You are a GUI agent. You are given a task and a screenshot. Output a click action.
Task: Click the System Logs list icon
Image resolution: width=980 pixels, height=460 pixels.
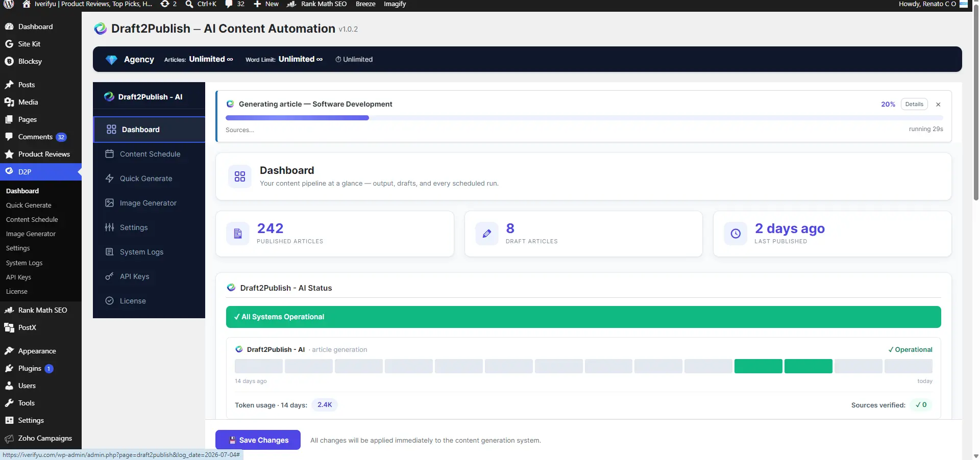(109, 251)
